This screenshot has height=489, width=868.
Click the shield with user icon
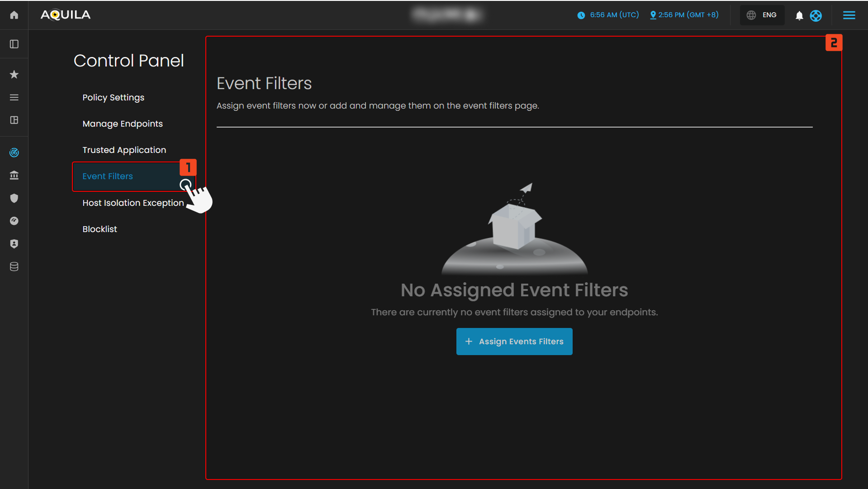14,244
